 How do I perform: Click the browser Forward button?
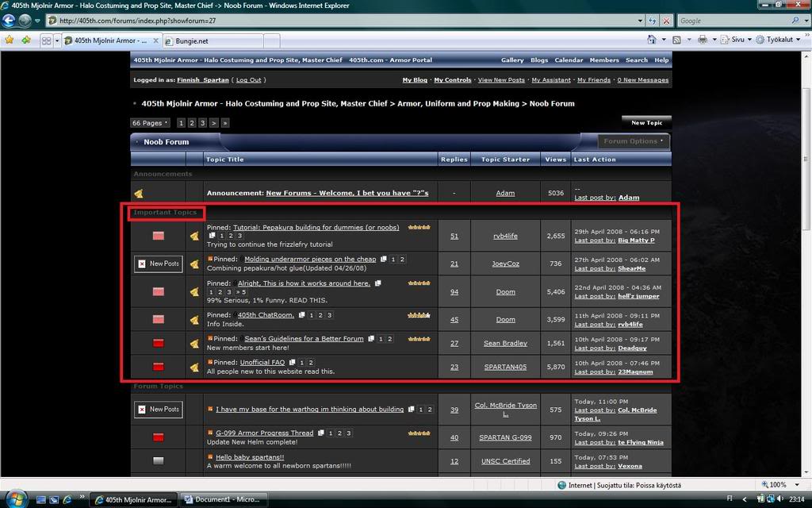[x=25, y=21]
